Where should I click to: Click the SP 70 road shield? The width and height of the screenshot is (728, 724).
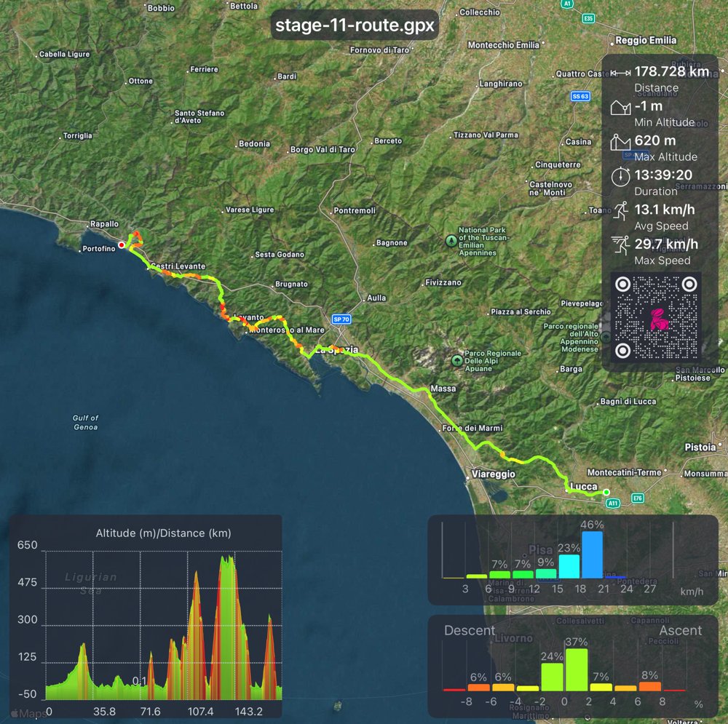click(341, 319)
